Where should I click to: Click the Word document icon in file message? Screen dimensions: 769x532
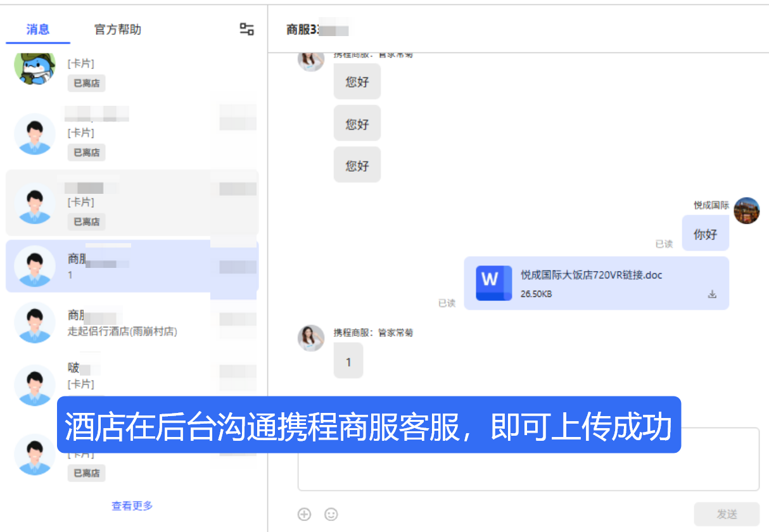[x=493, y=283]
